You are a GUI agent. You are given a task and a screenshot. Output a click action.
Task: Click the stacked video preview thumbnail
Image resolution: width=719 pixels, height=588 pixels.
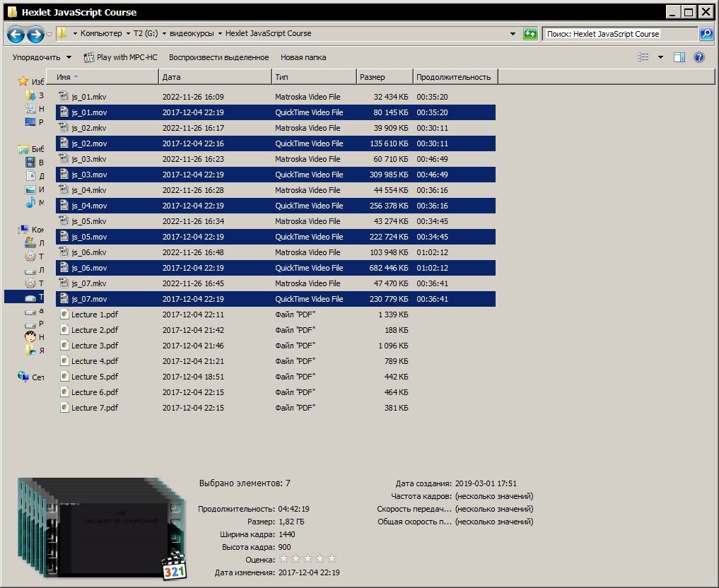point(102,529)
